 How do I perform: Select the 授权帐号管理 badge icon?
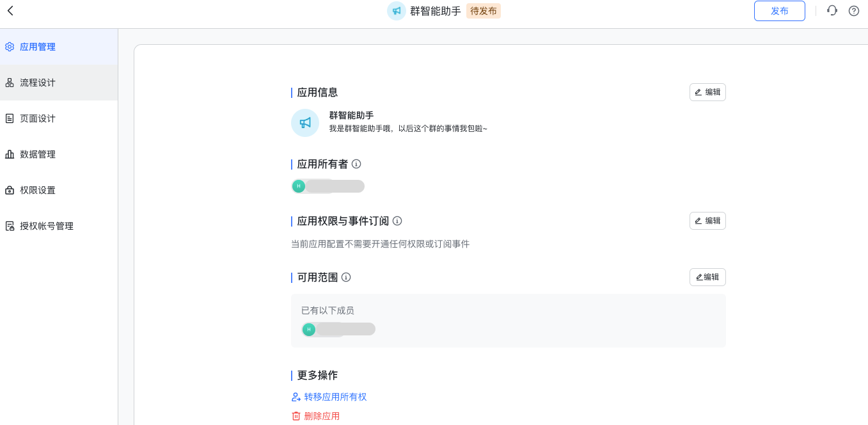[9, 226]
